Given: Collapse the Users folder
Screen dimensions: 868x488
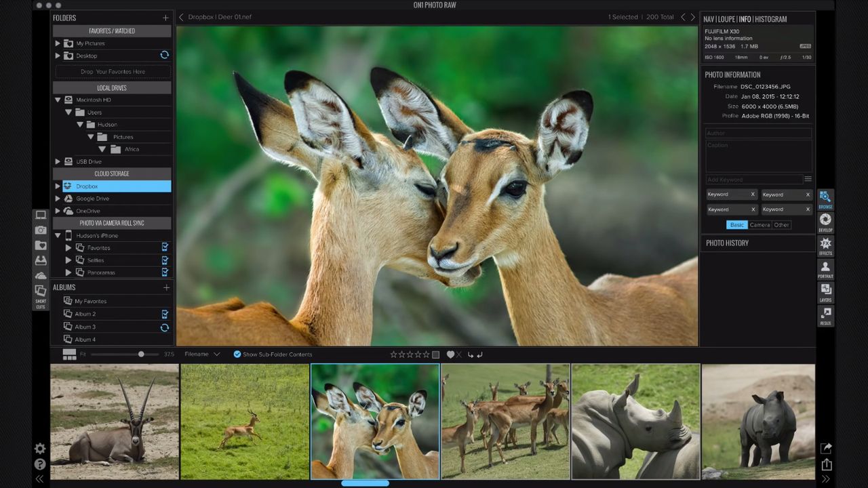Looking at the screenshot, I should 68,112.
